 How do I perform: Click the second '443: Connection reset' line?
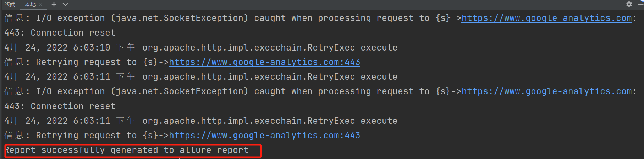coord(60,106)
